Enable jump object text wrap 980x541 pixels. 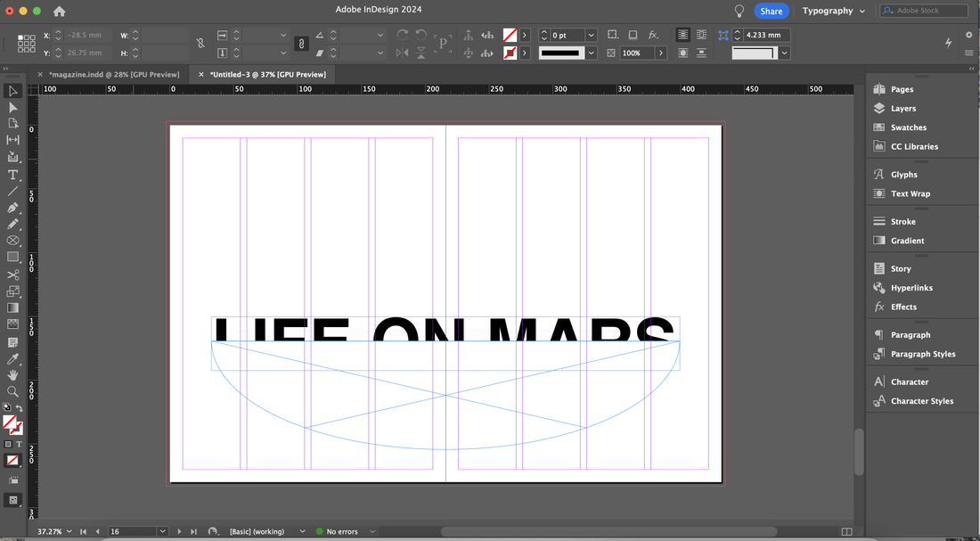tap(702, 53)
